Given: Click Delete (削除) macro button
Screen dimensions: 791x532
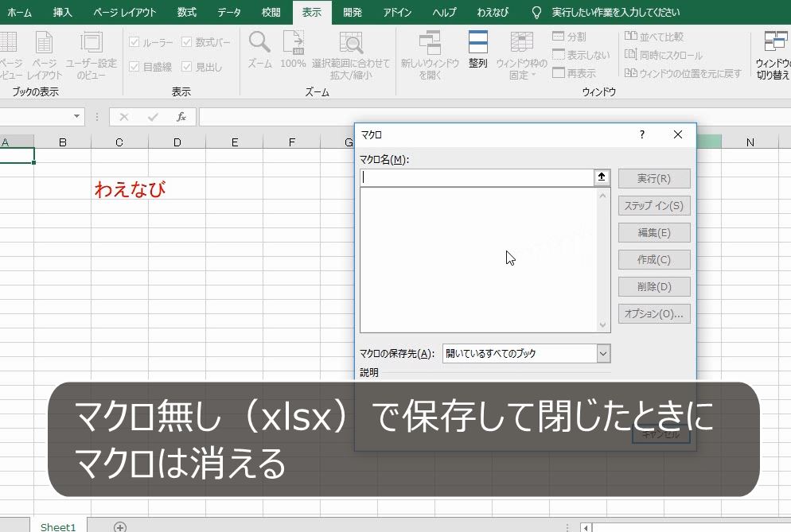Looking at the screenshot, I should [x=654, y=287].
